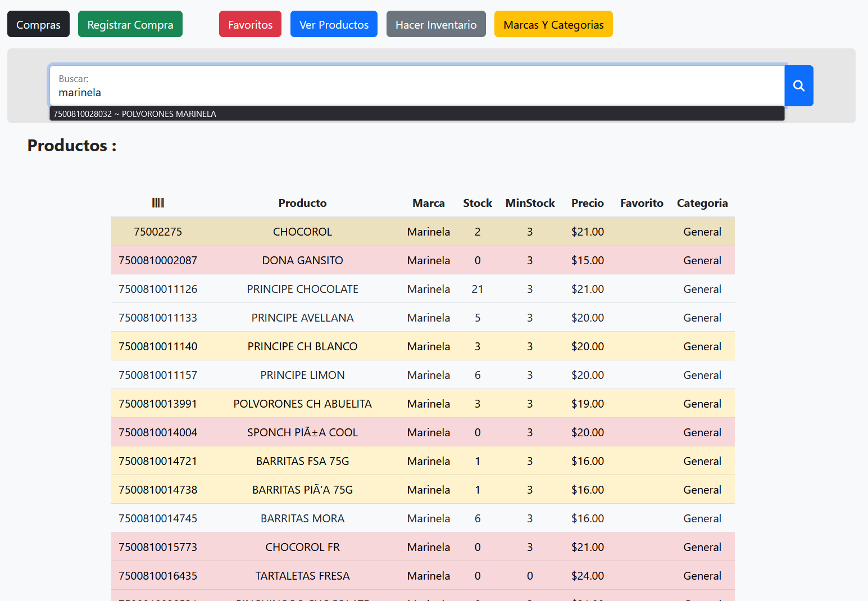Click barcode 7500810002087
The height and width of the screenshot is (601, 868).
[158, 260]
